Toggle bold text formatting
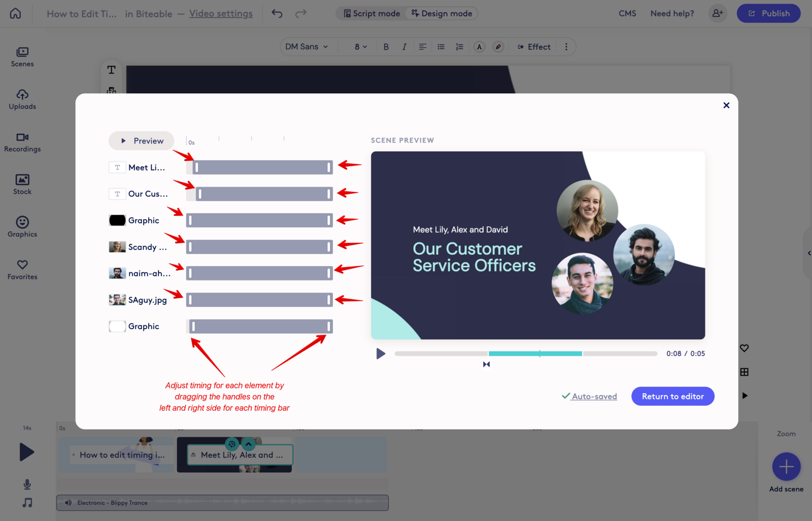812x521 pixels. [x=386, y=47]
